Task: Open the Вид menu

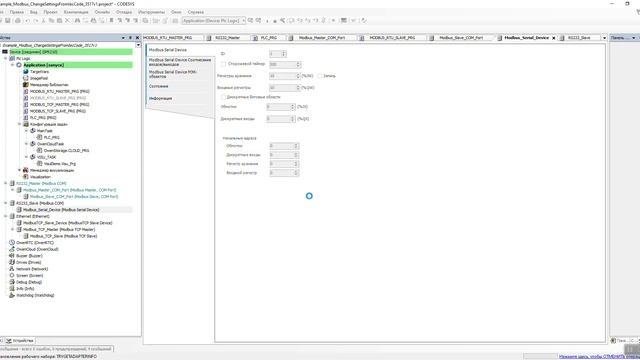Action: (x=33, y=12)
